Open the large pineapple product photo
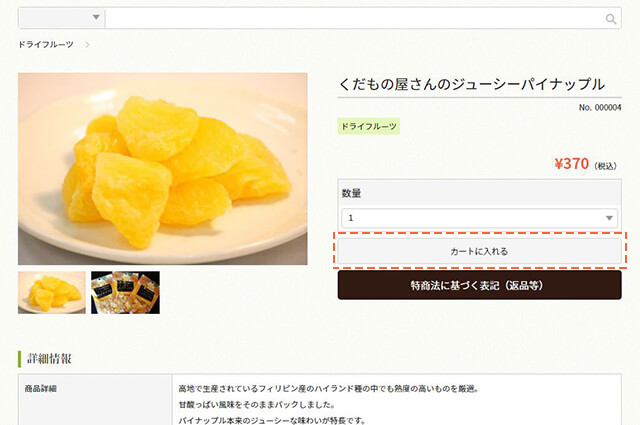This screenshot has height=425, width=640. click(162, 169)
